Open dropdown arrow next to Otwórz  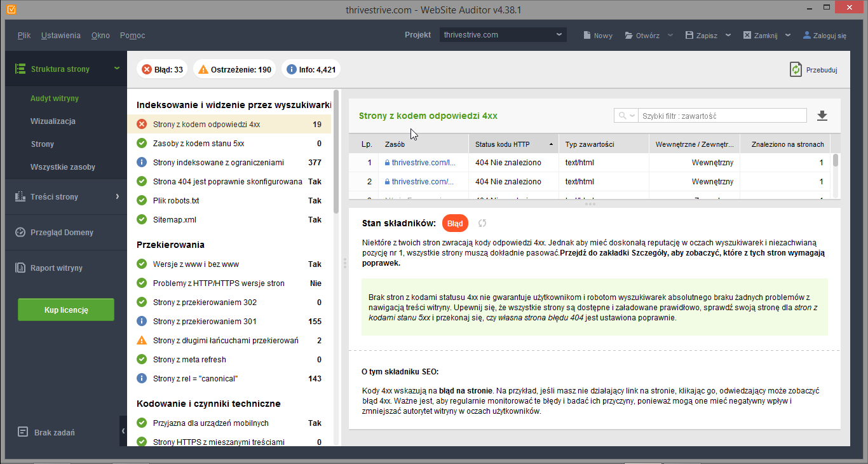pyautogui.click(x=670, y=36)
